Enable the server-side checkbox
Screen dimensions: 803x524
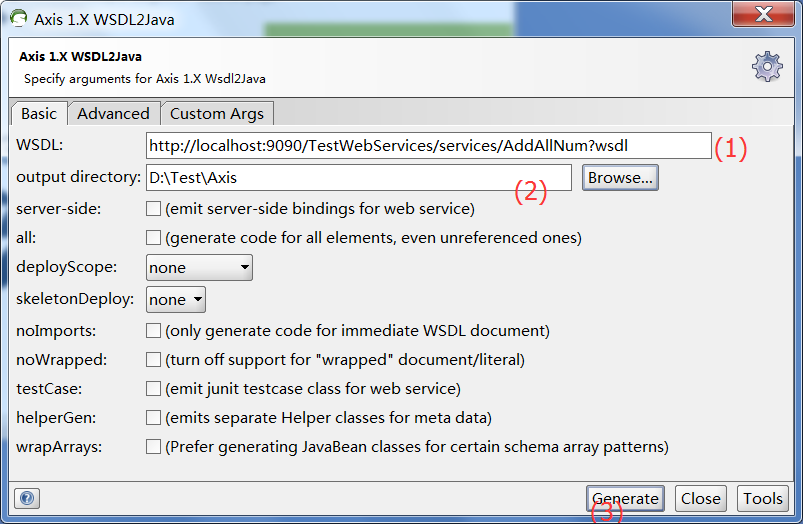click(153, 208)
